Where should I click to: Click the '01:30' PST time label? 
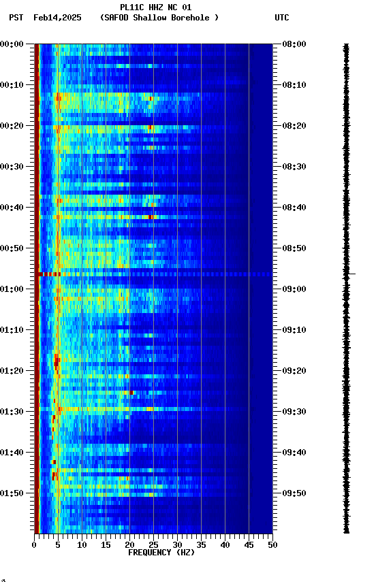(x=12, y=412)
